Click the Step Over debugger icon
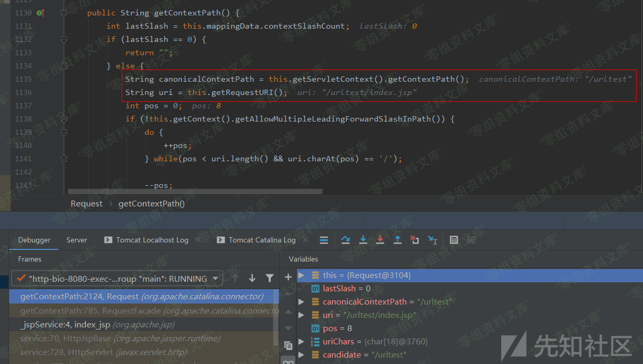 pos(346,240)
